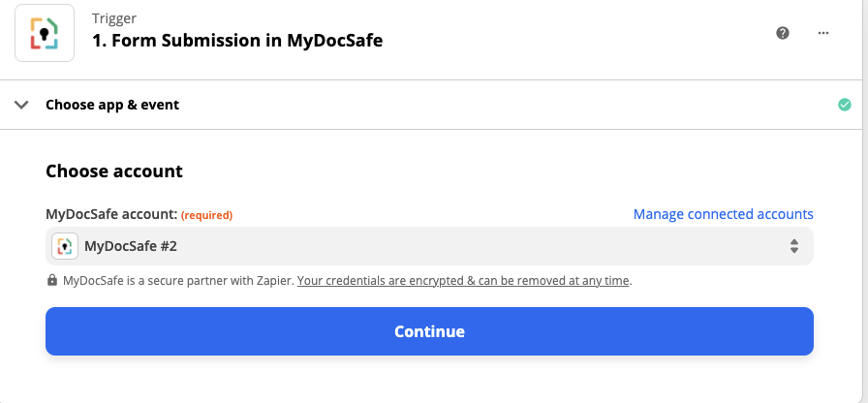Click the small MyDocSafe icon in account field
This screenshot has height=403, width=868.
[65, 246]
